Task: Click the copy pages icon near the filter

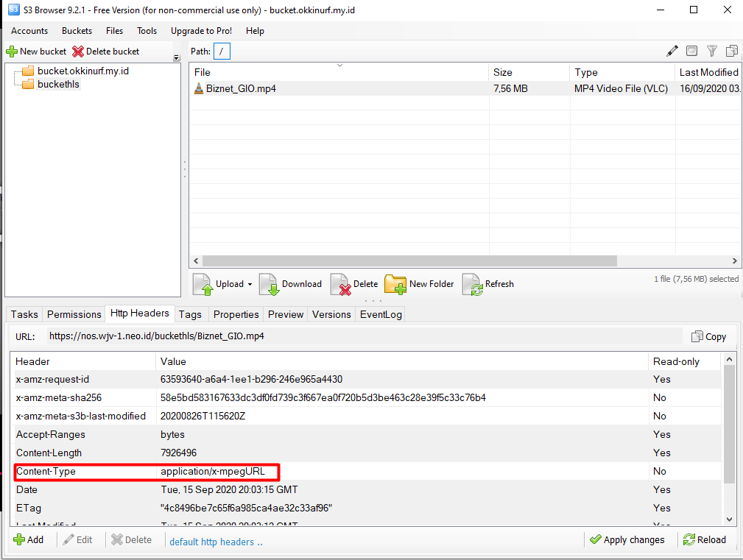Action: (732, 51)
